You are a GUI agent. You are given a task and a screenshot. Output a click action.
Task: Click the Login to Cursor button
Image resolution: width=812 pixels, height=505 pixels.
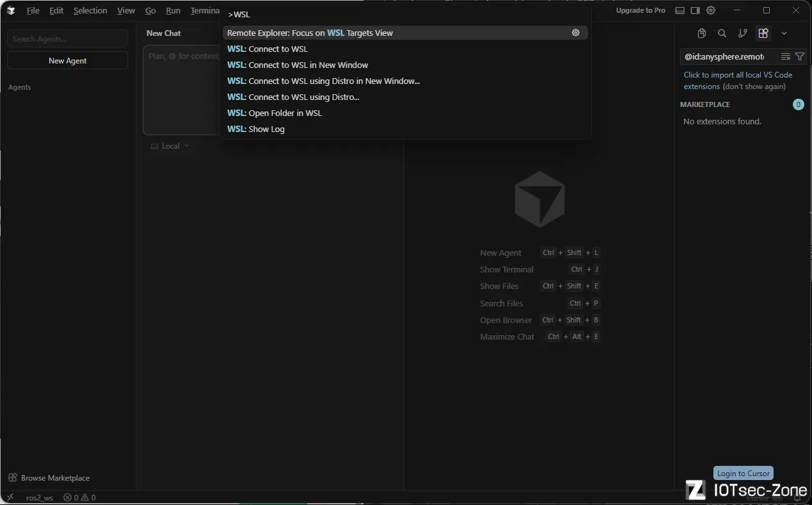[x=743, y=474]
